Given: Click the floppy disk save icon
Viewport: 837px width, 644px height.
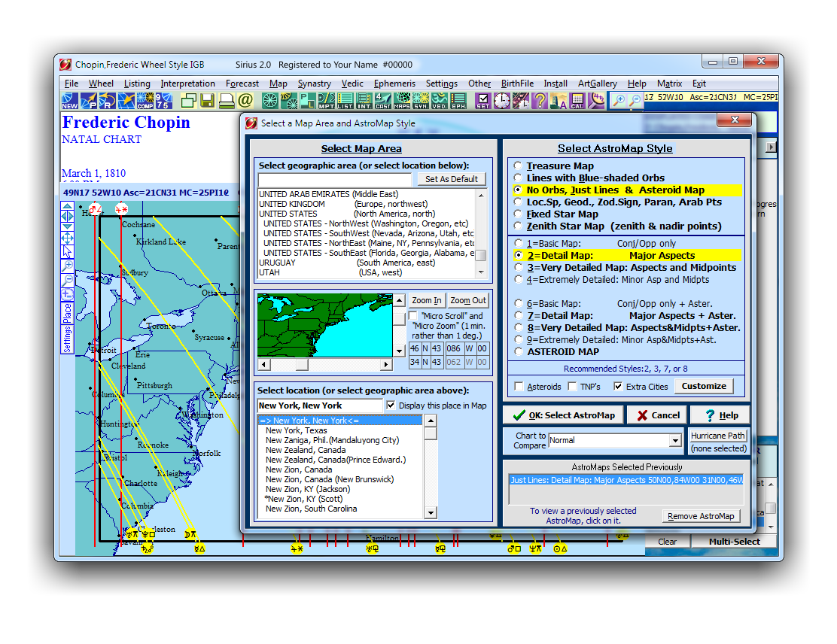Looking at the screenshot, I should pos(208,101).
